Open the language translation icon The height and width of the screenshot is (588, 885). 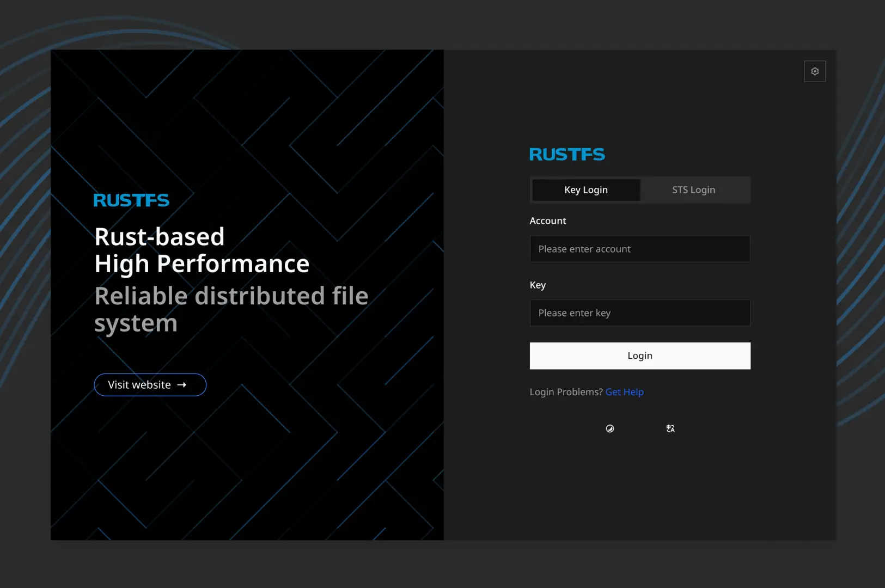coord(670,428)
